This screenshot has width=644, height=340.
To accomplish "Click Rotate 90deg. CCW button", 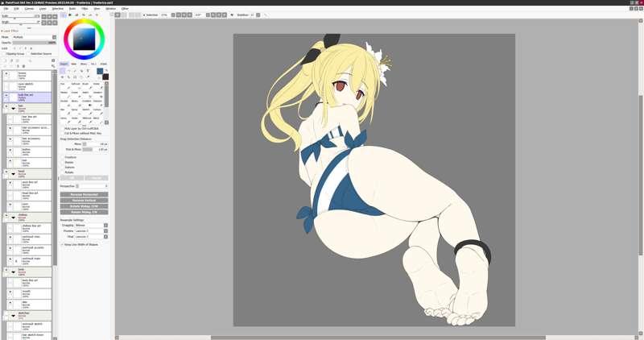I will (85, 206).
